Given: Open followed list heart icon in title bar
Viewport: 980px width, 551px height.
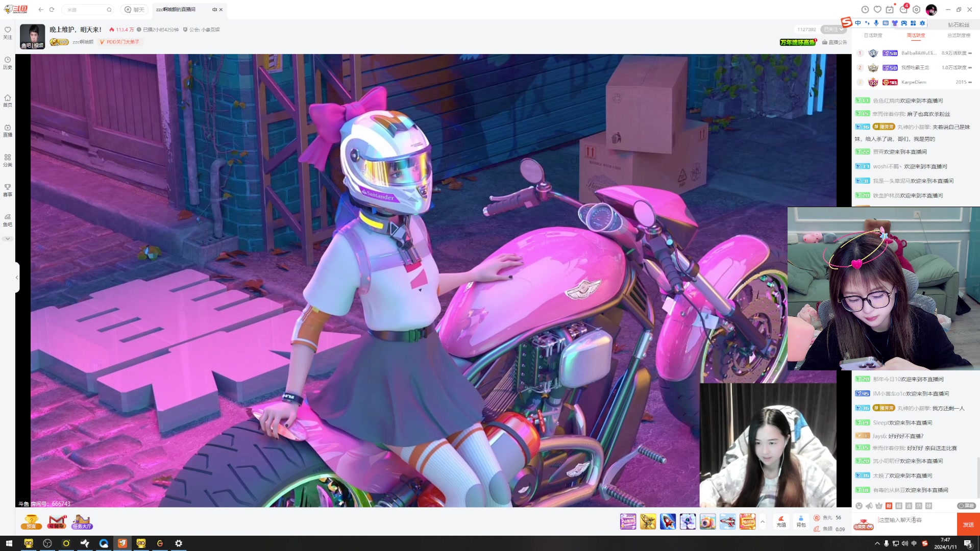Looking at the screenshot, I should tap(877, 10).
